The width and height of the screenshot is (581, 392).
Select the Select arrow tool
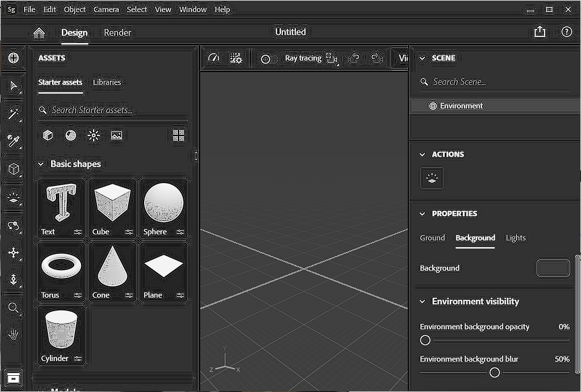coord(13,86)
